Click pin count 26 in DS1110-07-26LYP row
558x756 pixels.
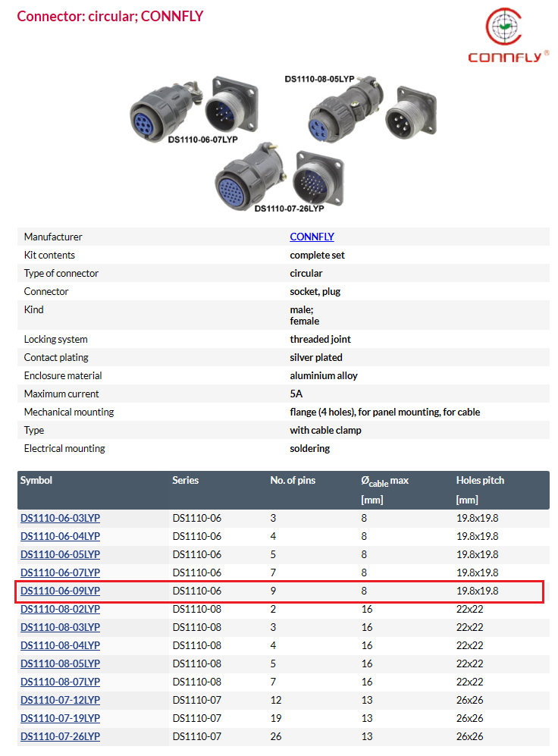[x=276, y=736]
